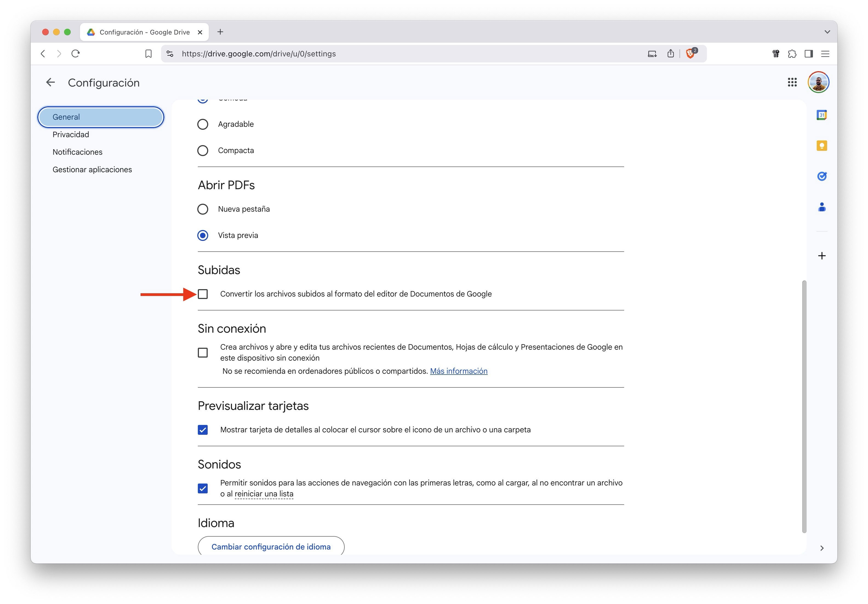Image resolution: width=868 pixels, height=604 pixels.
Task: Click the plus icon to get add-ons
Action: click(x=821, y=256)
